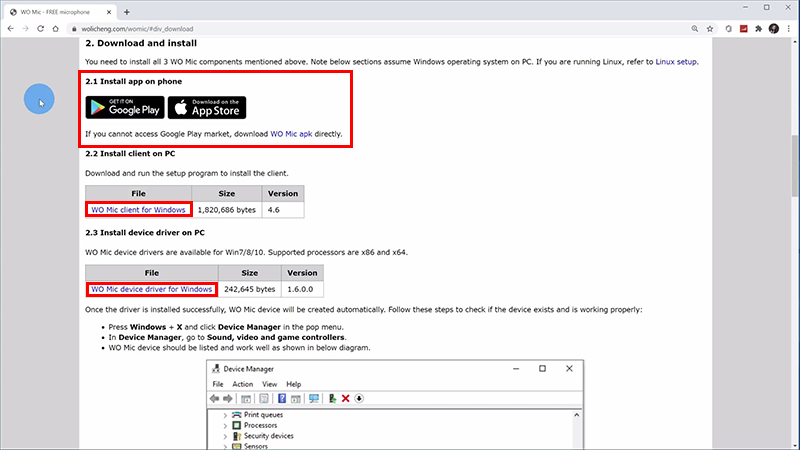Click the address bar URL
Image resolution: width=800 pixels, height=450 pixels.
click(137, 29)
